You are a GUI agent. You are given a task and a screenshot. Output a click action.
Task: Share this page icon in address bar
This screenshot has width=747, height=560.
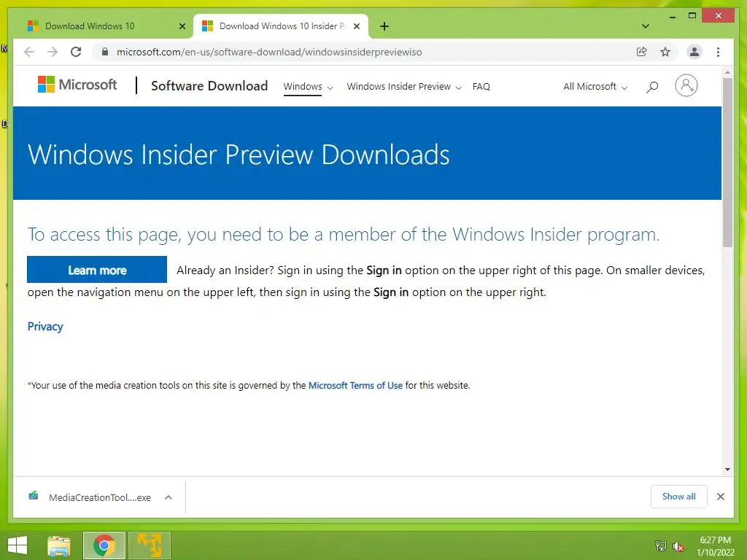tap(642, 52)
